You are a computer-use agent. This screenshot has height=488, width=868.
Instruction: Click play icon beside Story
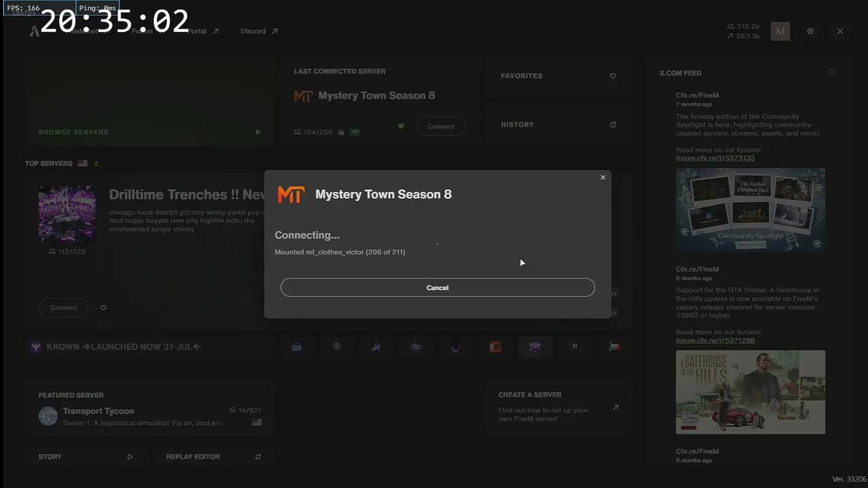pyautogui.click(x=130, y=457)
